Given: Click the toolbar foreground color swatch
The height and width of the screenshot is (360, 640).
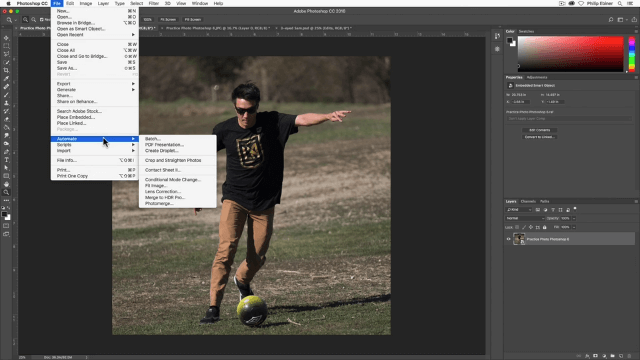Looking at the screenshot, I should click(x=4, y=215).
